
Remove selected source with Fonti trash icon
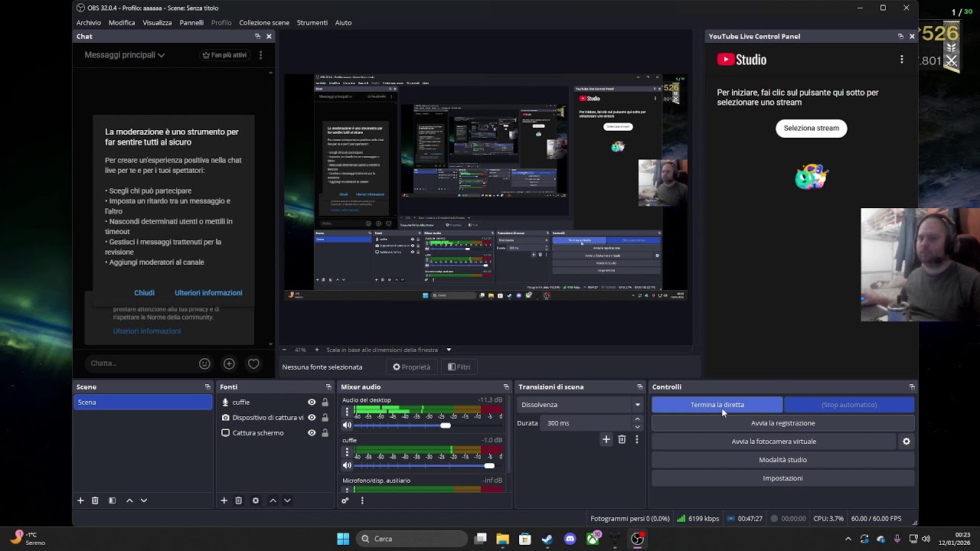click(239, 500)
